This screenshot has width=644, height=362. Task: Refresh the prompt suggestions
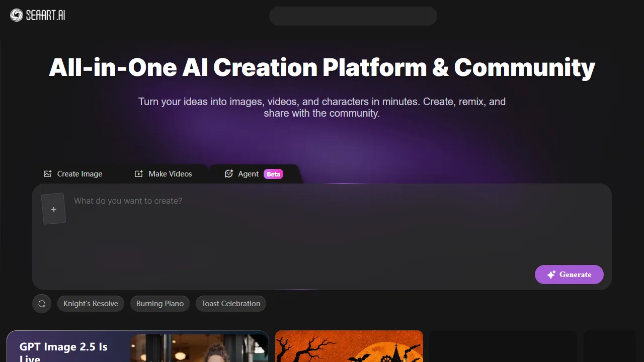click(x=42, y=304)
